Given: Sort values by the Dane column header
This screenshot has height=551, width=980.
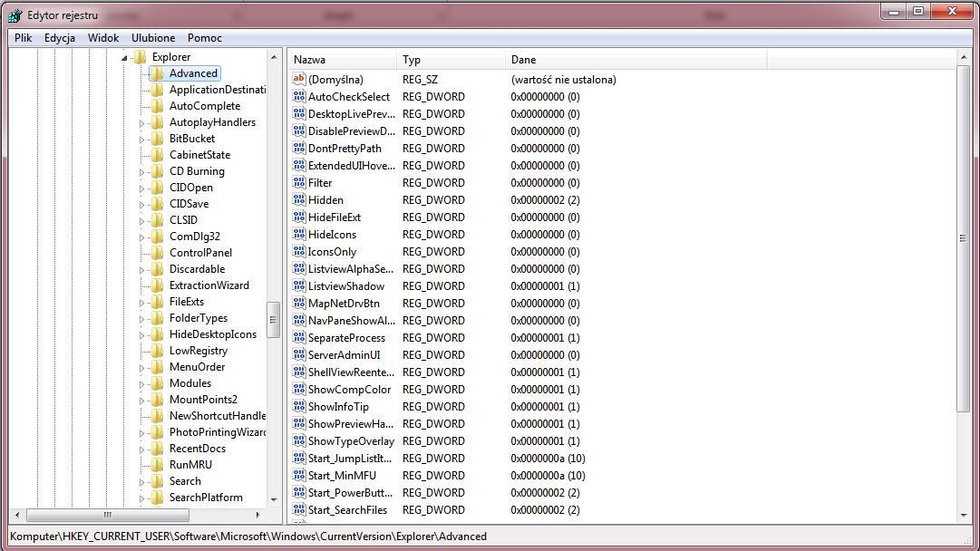Looking at the screenshot, I should coord(636,59).
